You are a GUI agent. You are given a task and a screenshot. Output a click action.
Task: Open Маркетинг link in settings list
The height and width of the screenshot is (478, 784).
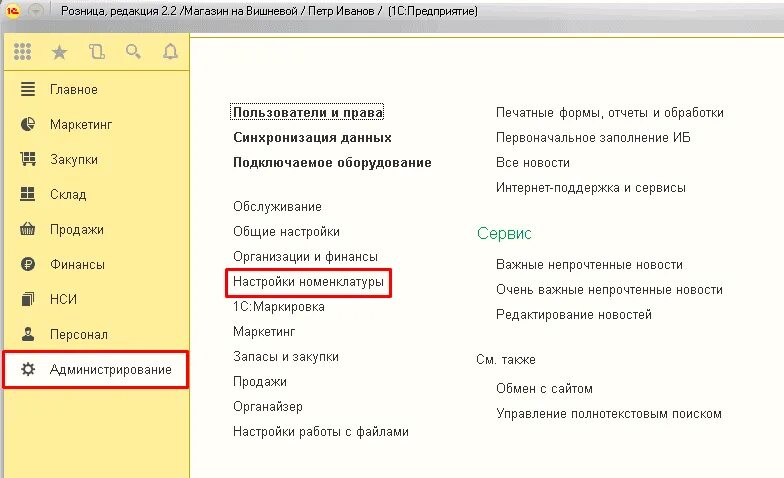[x=264, y=332]
